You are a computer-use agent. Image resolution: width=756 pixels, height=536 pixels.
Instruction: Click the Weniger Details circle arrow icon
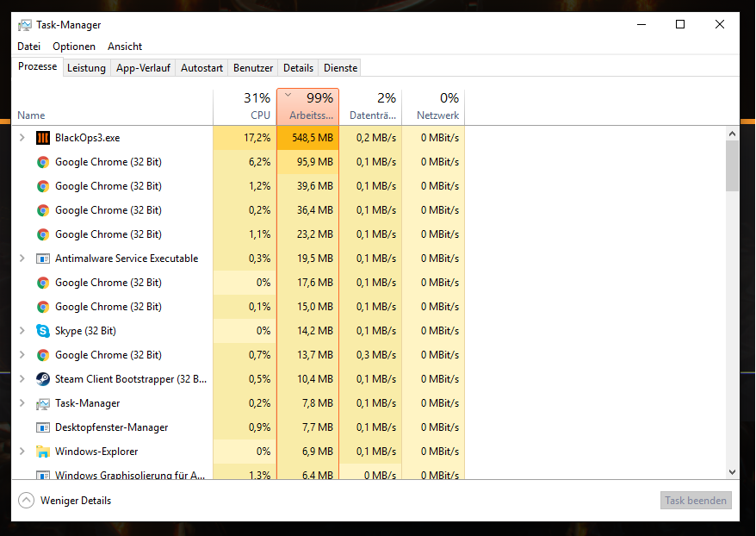coord(26,501)
